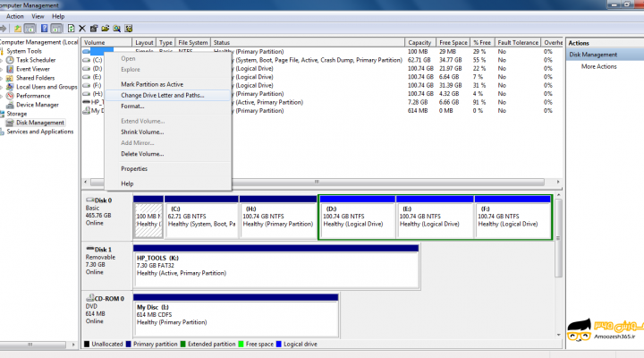644x358 pixels.
Task: Click the open-folder toolbar icon
Action: (106, 29)
